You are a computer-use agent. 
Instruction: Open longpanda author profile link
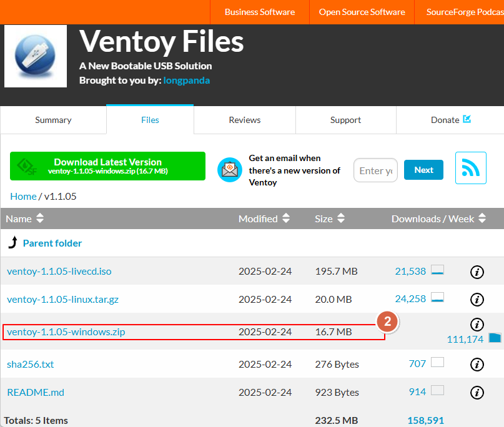coord(187,81)
